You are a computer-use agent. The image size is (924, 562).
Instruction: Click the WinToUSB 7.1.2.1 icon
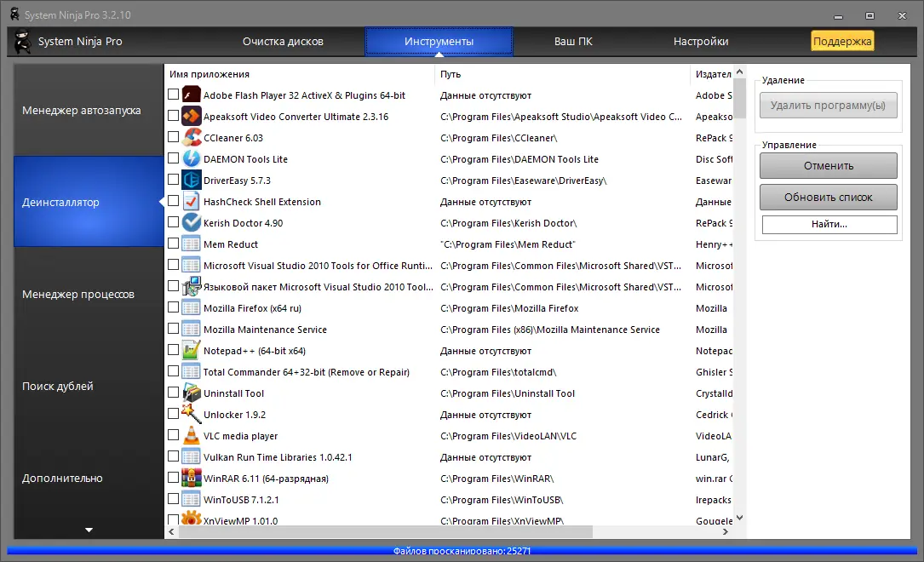point(191,499)
